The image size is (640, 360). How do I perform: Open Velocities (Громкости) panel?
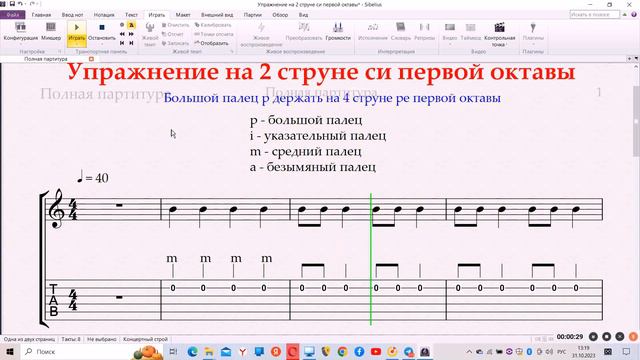point(338,31)
